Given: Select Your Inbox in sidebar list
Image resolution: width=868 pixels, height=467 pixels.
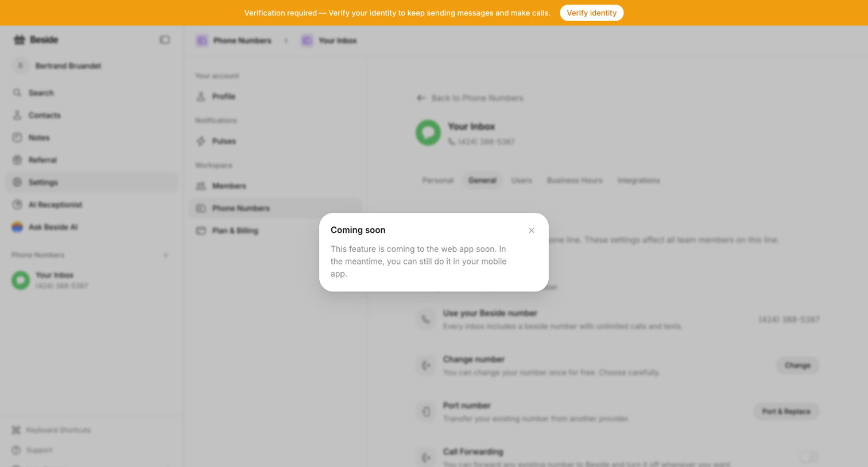Looking at the screenshot, I should click(x=92, y=280).
